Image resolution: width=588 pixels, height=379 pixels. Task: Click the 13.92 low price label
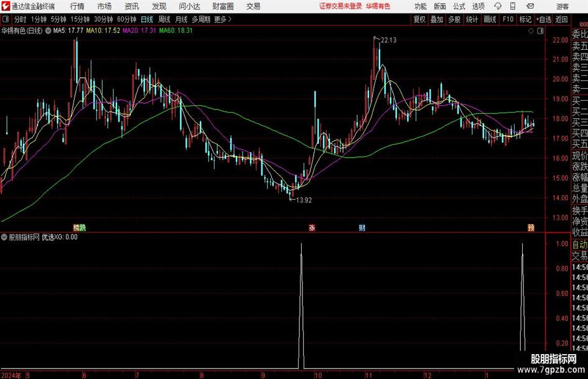[x=304, y=200]
